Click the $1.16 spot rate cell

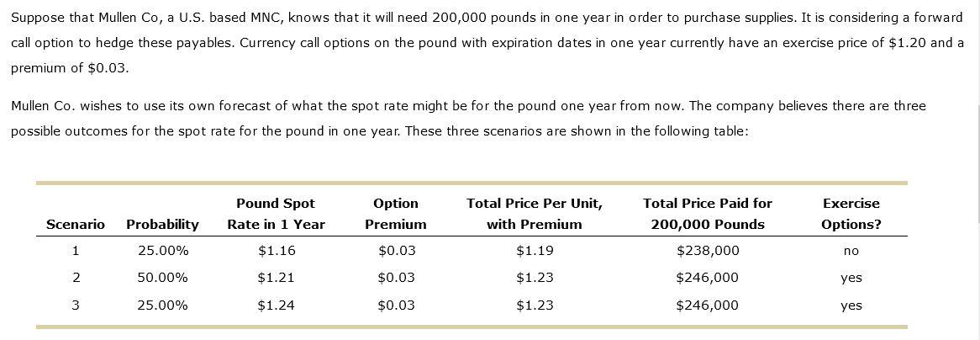pyautogui.click(x=277, y=251)
